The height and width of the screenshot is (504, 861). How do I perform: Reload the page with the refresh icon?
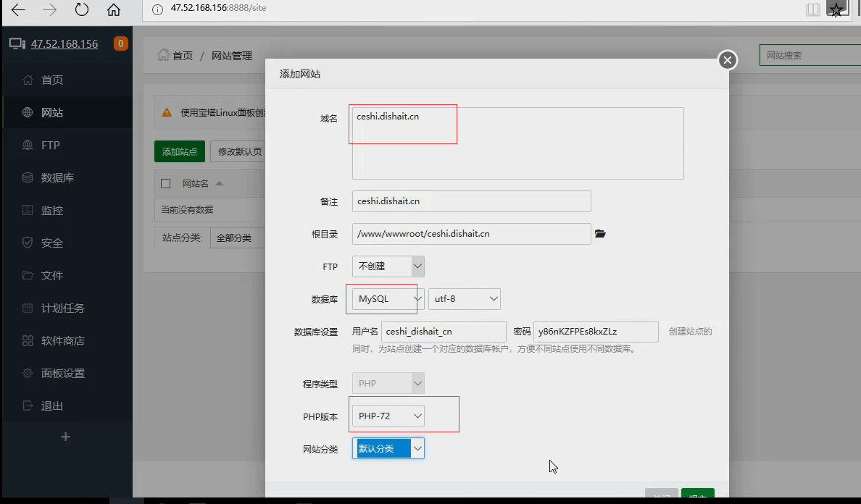(82, 9)
